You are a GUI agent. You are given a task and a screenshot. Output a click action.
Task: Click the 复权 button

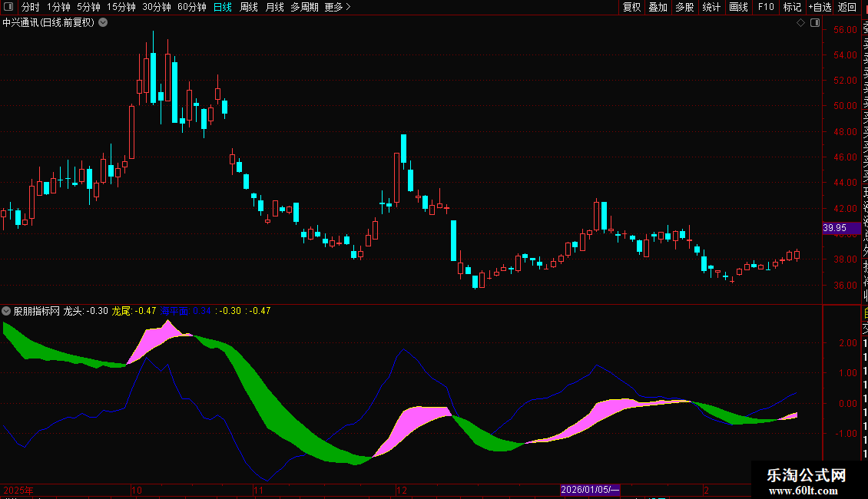631,7
